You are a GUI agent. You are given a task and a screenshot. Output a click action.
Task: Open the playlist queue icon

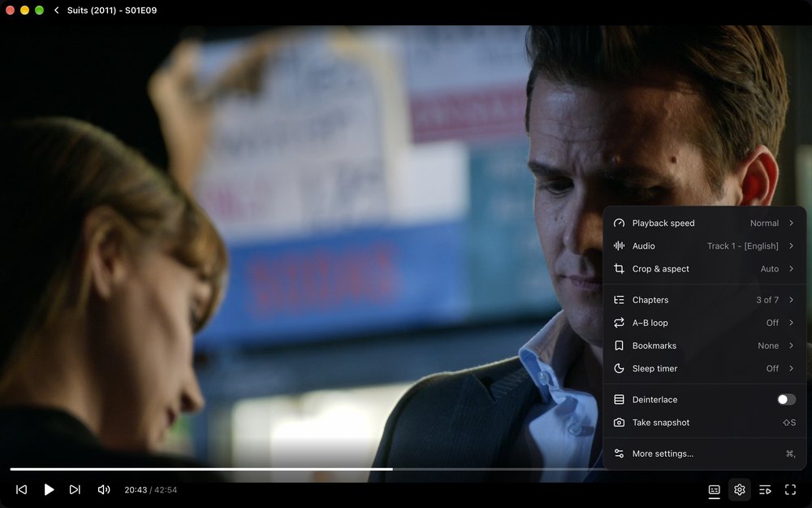point(765,490)
